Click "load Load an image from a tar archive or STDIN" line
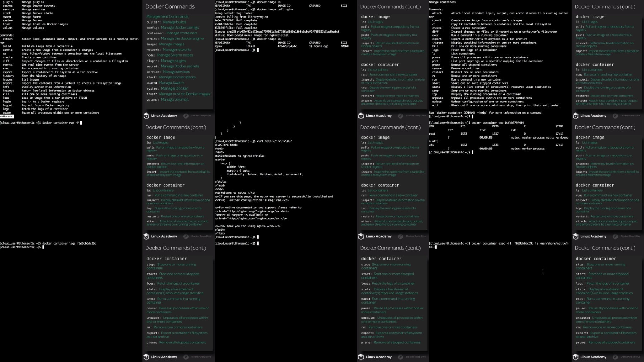The height and width of the screenshot is (362, 644). coord(45,98)
